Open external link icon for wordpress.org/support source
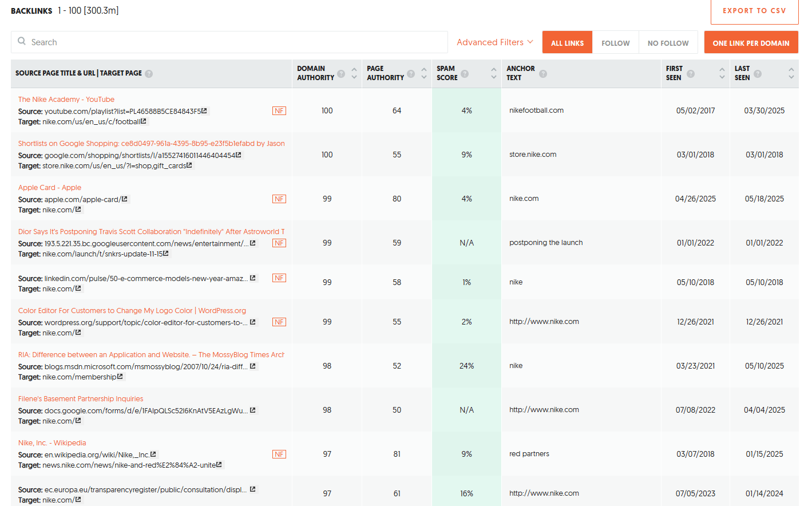Viewport: 812px width, 506px height. 253,322
